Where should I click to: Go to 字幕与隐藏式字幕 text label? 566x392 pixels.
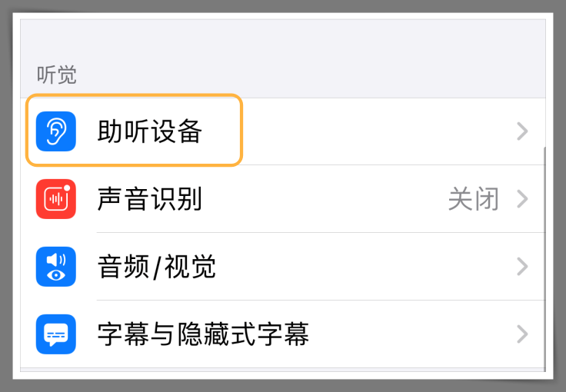[203, 334]
